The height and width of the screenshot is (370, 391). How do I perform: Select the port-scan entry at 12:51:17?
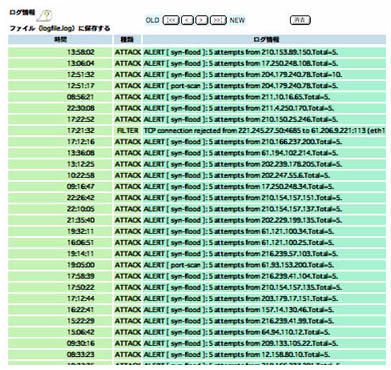(197, 86)
